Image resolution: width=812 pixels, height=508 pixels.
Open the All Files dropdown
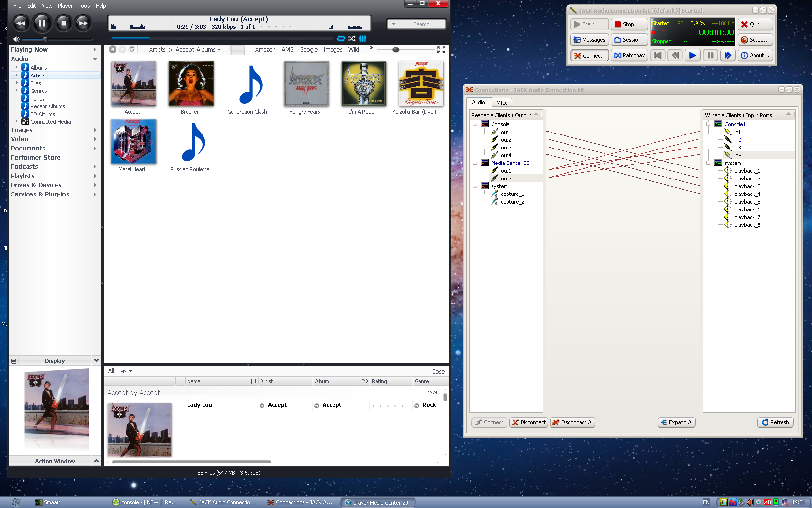click(x=120, y=371)
